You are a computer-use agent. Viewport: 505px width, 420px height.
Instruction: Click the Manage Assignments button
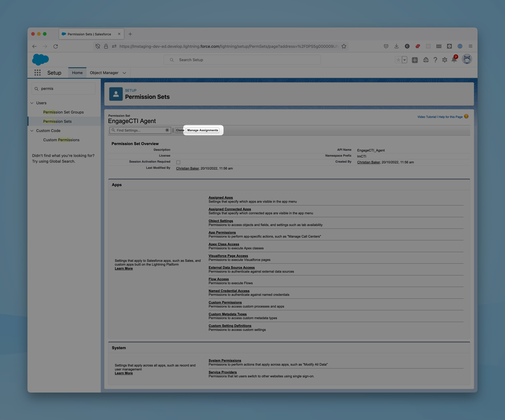202,130
